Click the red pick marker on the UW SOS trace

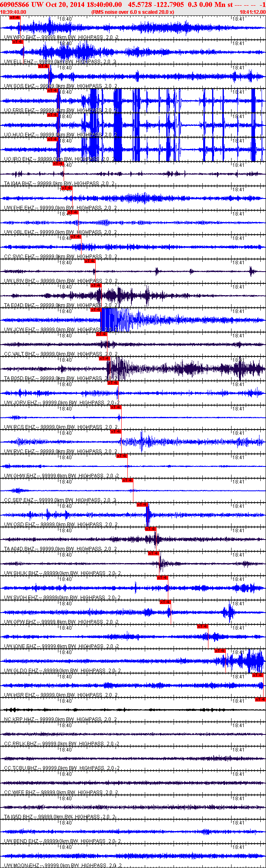pos(44,66)
